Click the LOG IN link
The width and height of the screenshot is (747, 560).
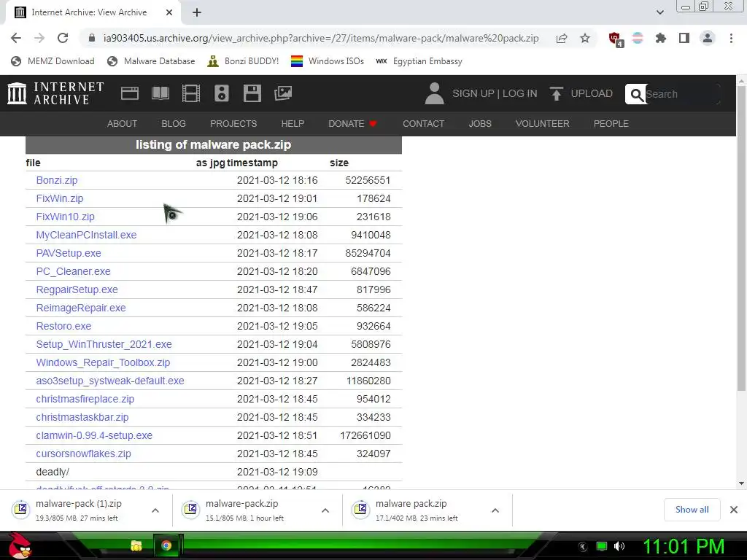519,93
